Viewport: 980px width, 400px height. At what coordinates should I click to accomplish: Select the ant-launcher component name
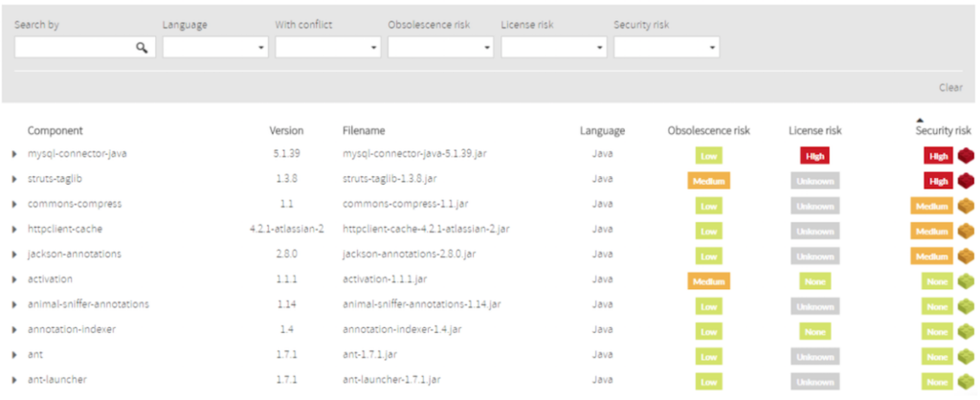(56, 379)
